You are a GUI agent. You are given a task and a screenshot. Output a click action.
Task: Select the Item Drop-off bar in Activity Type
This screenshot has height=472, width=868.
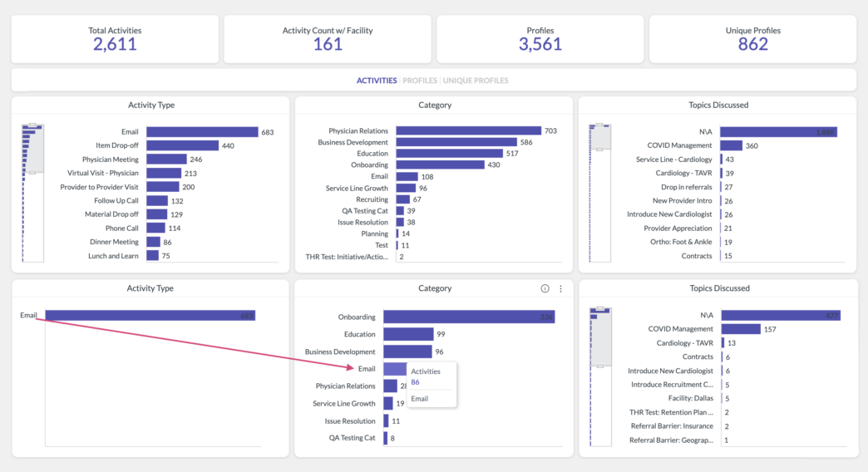[x=182, y=145]
